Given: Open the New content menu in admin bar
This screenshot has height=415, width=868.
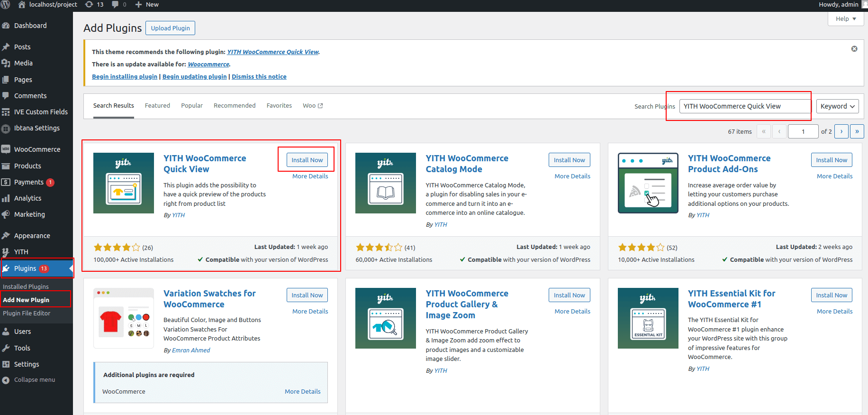Looking at the screenshot, I should (147, 4).
